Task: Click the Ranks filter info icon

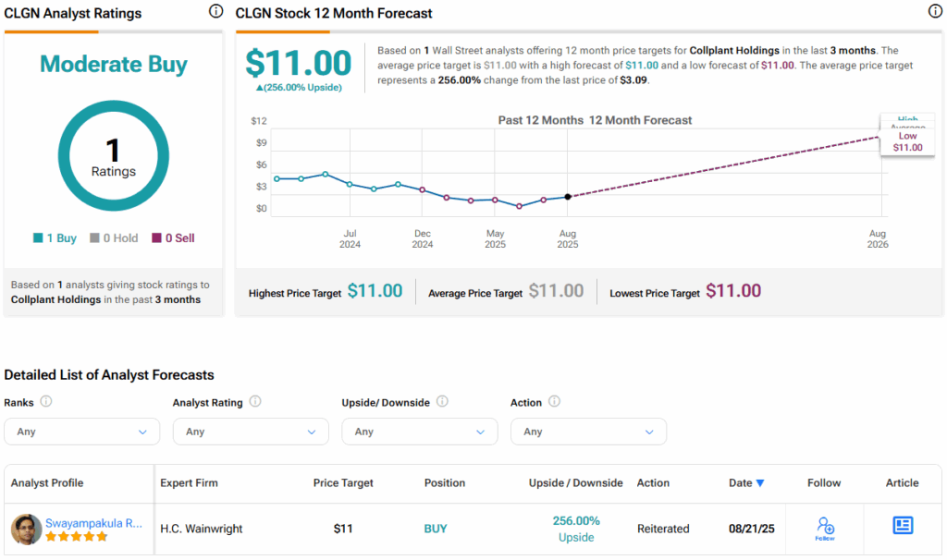Action: pos(46,402)
